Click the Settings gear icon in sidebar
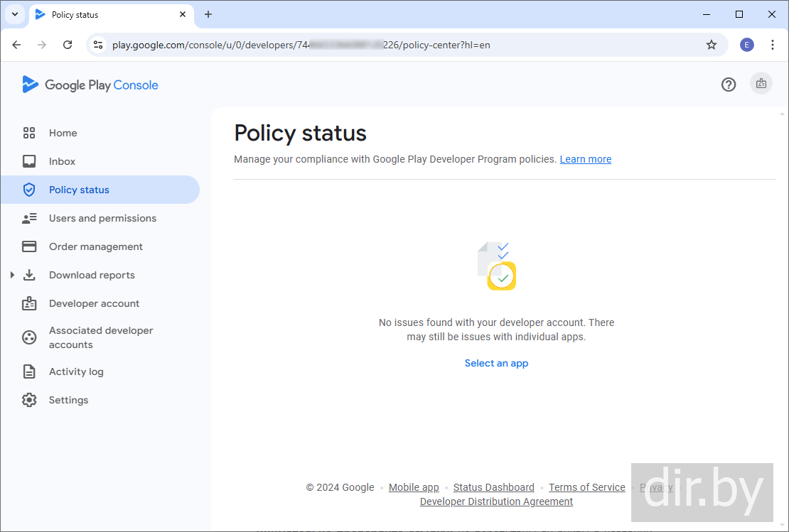789x532 pixels. (x=29, y=400)
